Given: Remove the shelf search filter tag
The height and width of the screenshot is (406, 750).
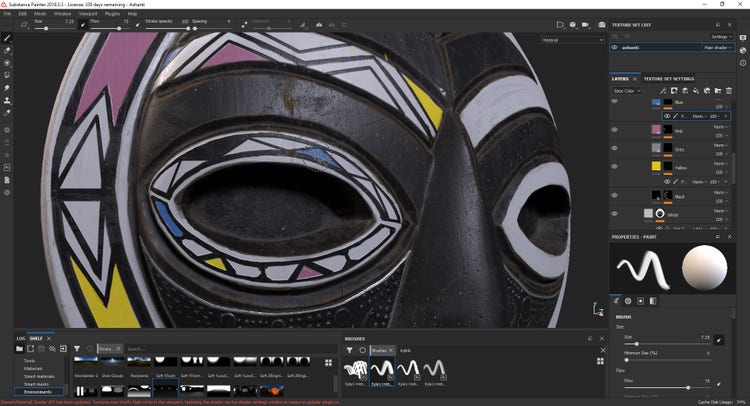Looking at the screenshot, I should 118,349.
